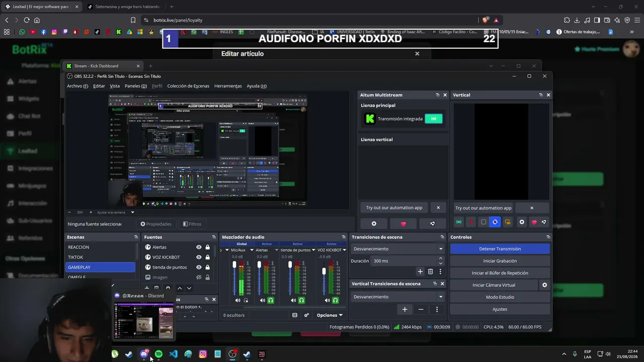Open Visual Studio Code from taskbar
The width and height of the screenshot is (644, 362).
[x=173, y=354]
